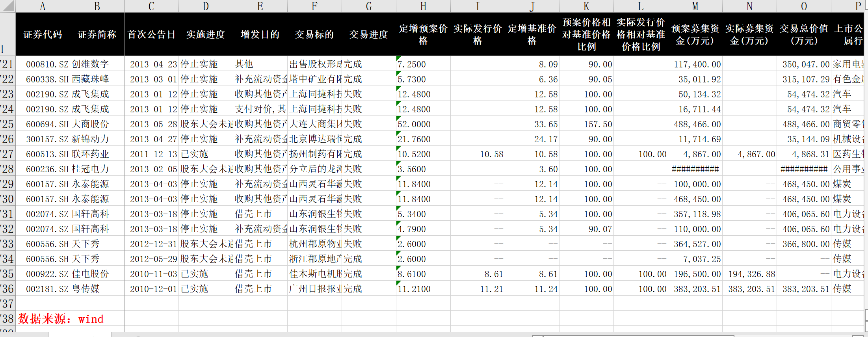Select ratio cell 157.50
This screenshot has width=868, height=337.
[x=586, y=124]
